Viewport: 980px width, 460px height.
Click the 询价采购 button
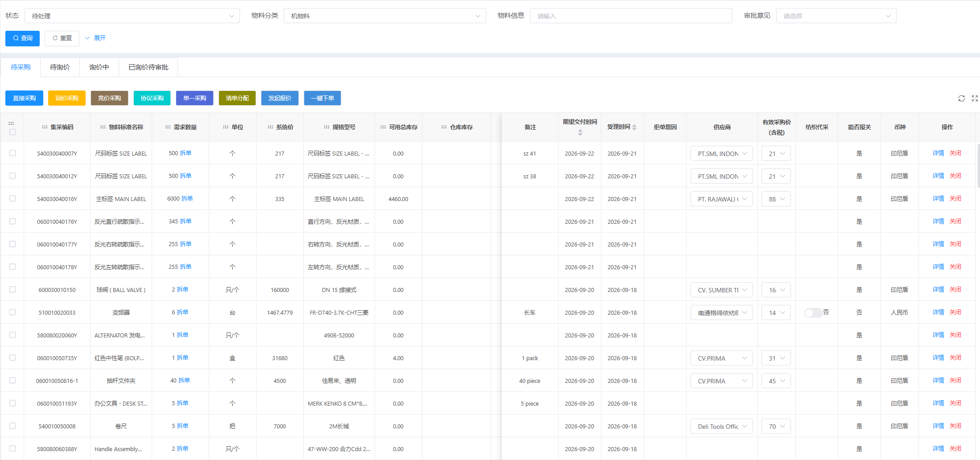[67, 98]
